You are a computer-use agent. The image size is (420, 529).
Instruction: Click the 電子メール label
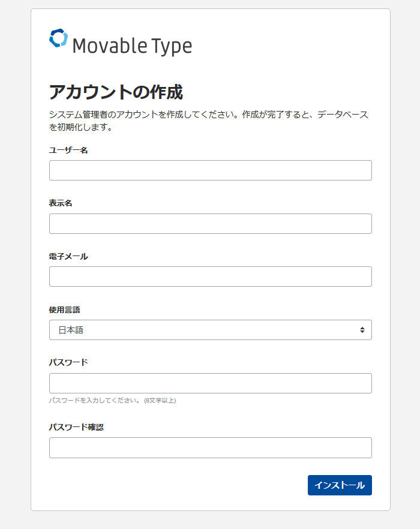[68, 257]
